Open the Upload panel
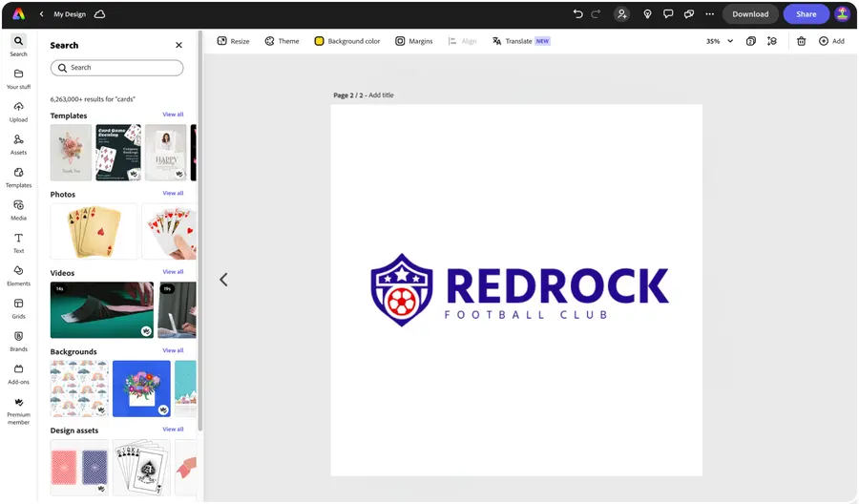The width and height of the screenshot is (859, 504). pyautogui.click(x=18, y=111)
